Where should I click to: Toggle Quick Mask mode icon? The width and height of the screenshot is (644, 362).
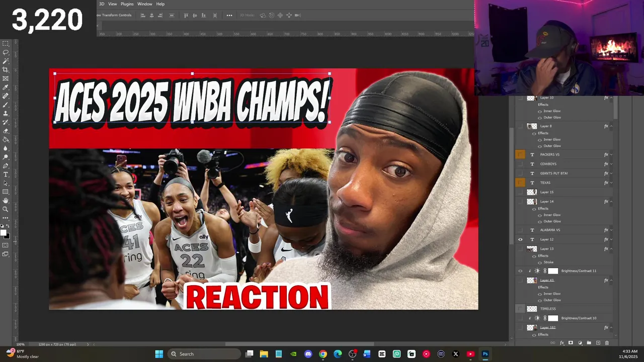[x=6, y=245]
